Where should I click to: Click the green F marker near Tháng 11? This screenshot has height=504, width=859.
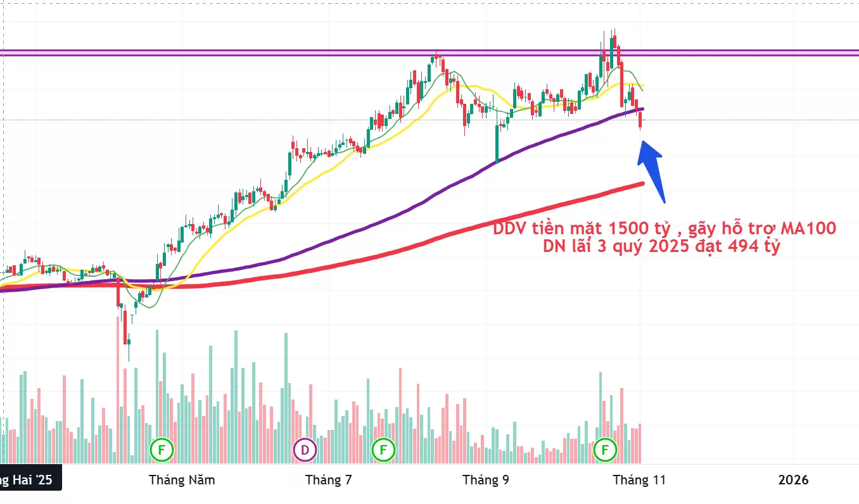(x=606, y=450)
